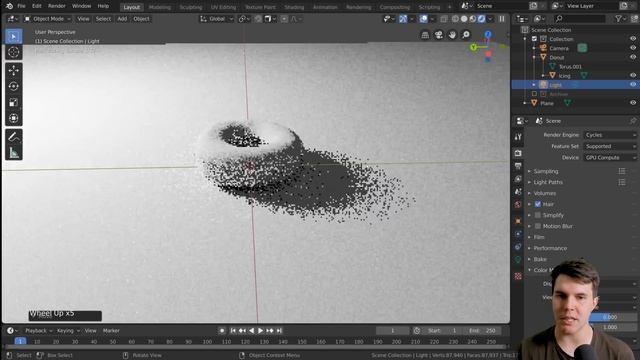
Task: Select the Move tool
Action: (13, 71)
